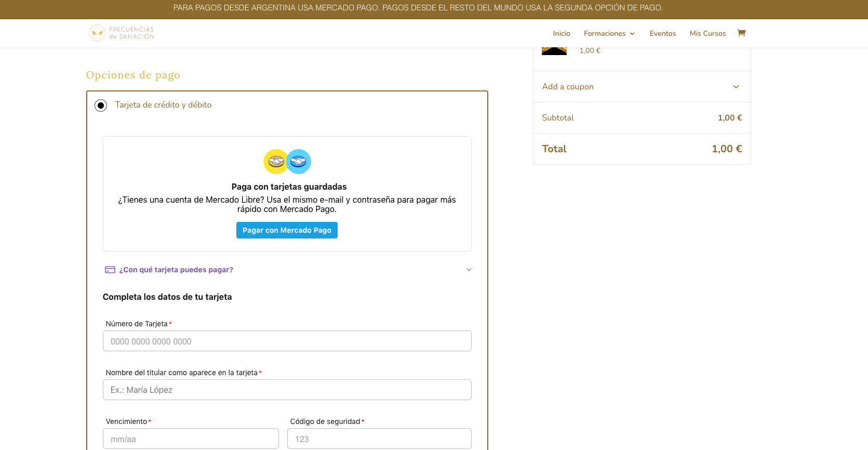Expand the Add a coupon section
This screenshot has width=868, height=450.
pos(642,87)
